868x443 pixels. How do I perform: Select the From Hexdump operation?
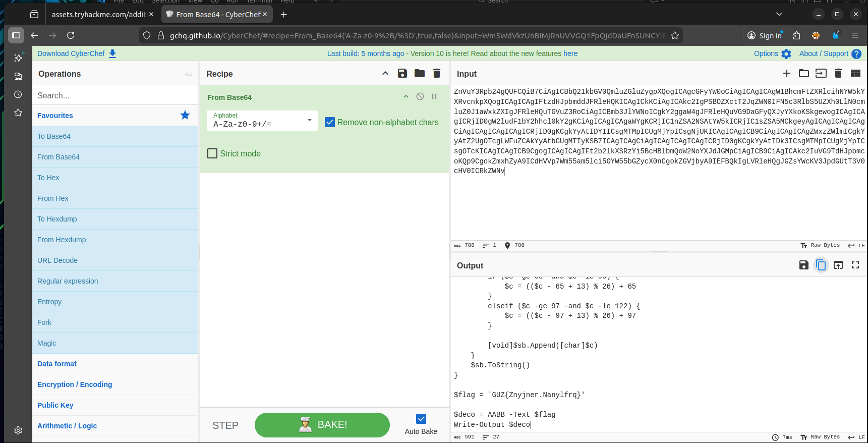point(115,240)
